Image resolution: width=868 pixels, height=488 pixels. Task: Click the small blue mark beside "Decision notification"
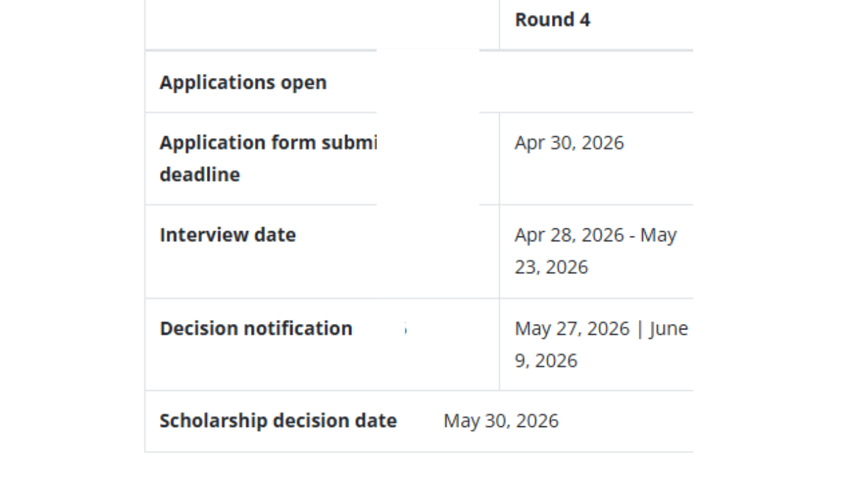point(405,329)
